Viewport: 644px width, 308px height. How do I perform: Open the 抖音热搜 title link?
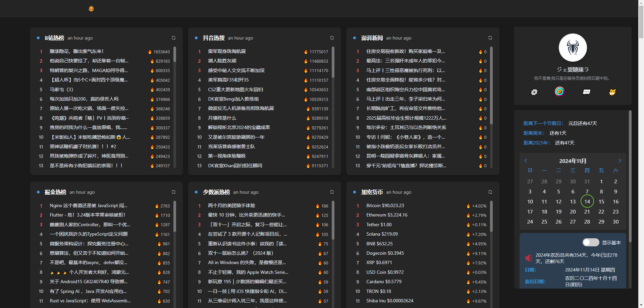(x=214, y=38)
